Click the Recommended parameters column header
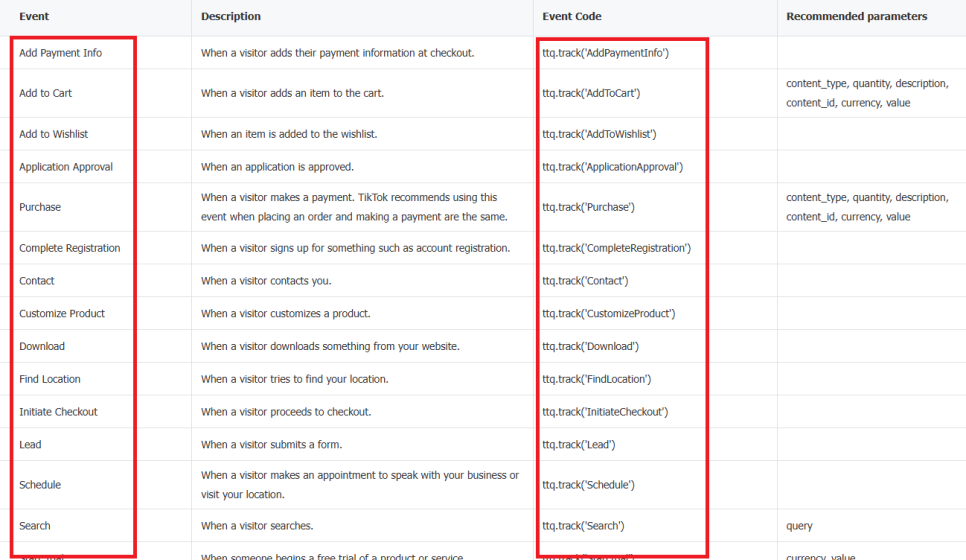This screenshot has height=560, width=966. click(x=856, y=17)
